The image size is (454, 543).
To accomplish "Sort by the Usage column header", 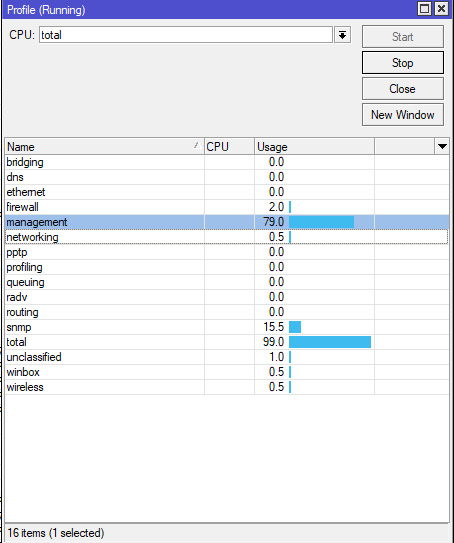I will click(x=314, y=146).
